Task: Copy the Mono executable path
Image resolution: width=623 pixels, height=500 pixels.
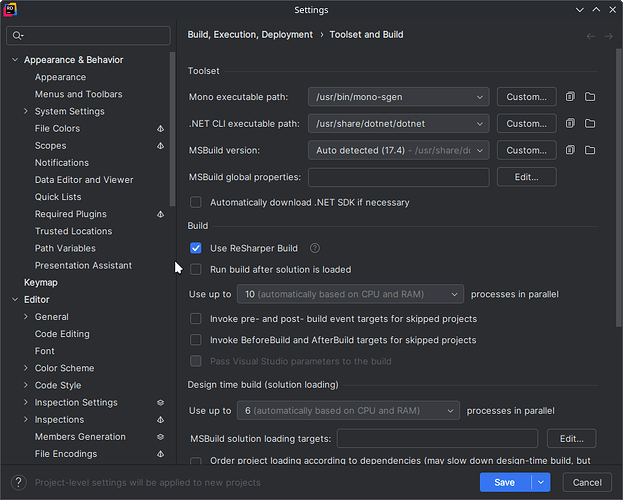Action: pos(570,97)
